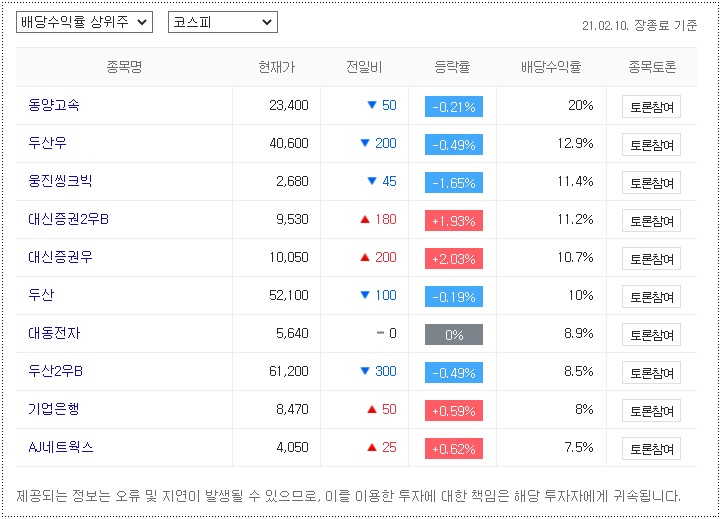721x519 pixels.
Task: Click the up arrow change for 대신증권2우B
Action: [378, 219]
